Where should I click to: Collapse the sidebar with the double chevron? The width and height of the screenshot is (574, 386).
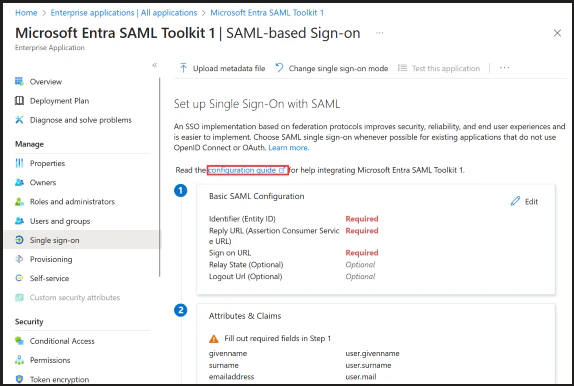[x=154, y=65]
